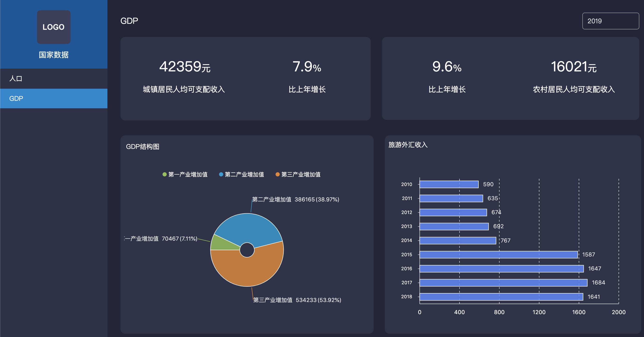Toggle 第二产业增加值 legend item

point(241,174)
